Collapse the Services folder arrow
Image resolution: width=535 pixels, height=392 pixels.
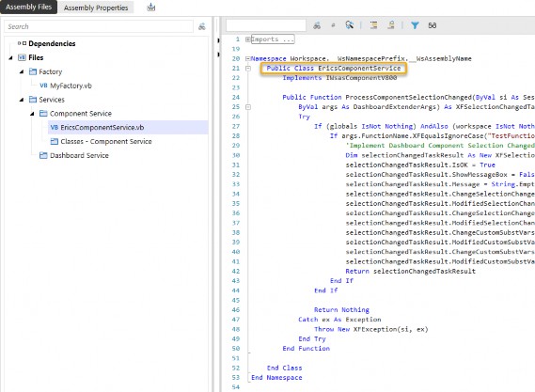click(x=22, y=100)
